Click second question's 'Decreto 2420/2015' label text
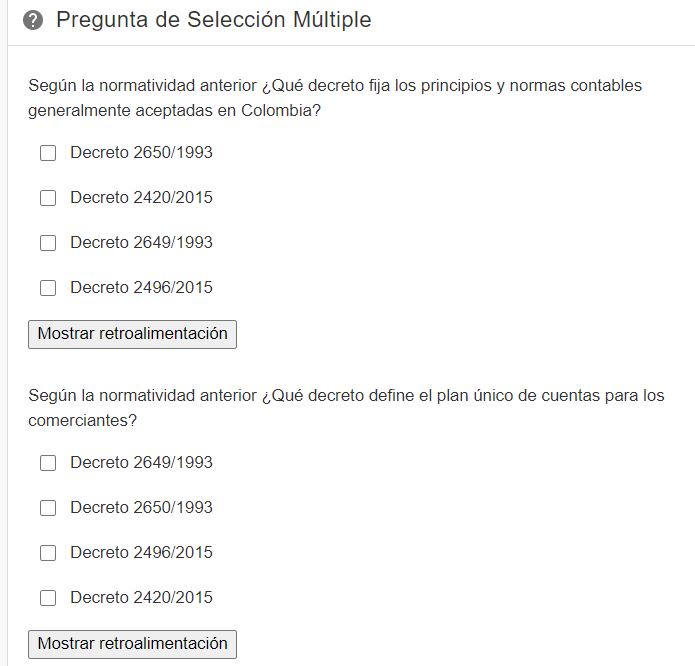 coord(141,597)
